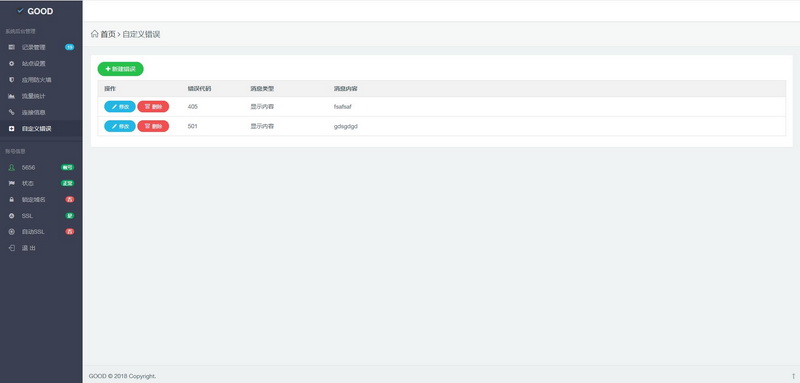Open the 记录管理 sidebar icon
Image resolution: width=800 pixels, height=383 pixels.
click(12, 47)
